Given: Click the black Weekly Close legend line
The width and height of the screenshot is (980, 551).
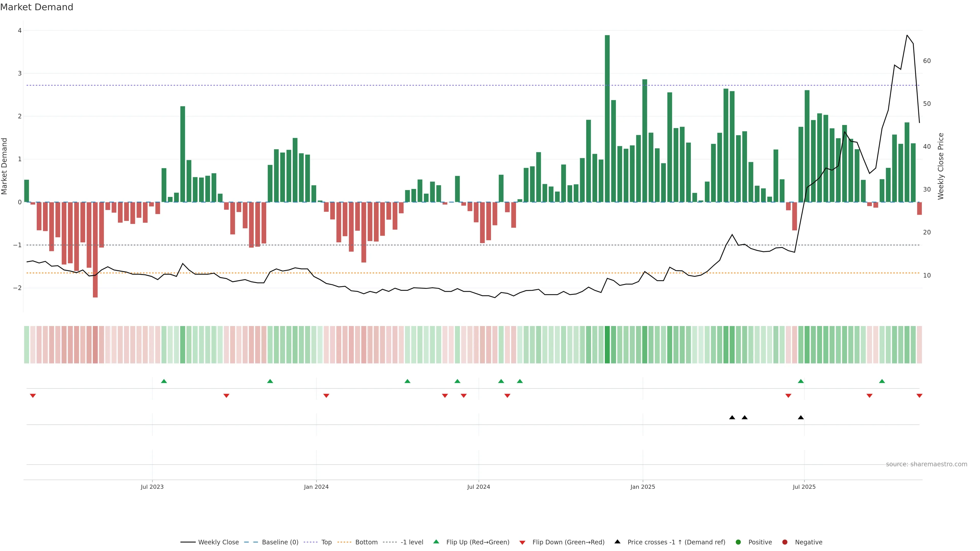Looking at the screenshot, I should (188, 542).
